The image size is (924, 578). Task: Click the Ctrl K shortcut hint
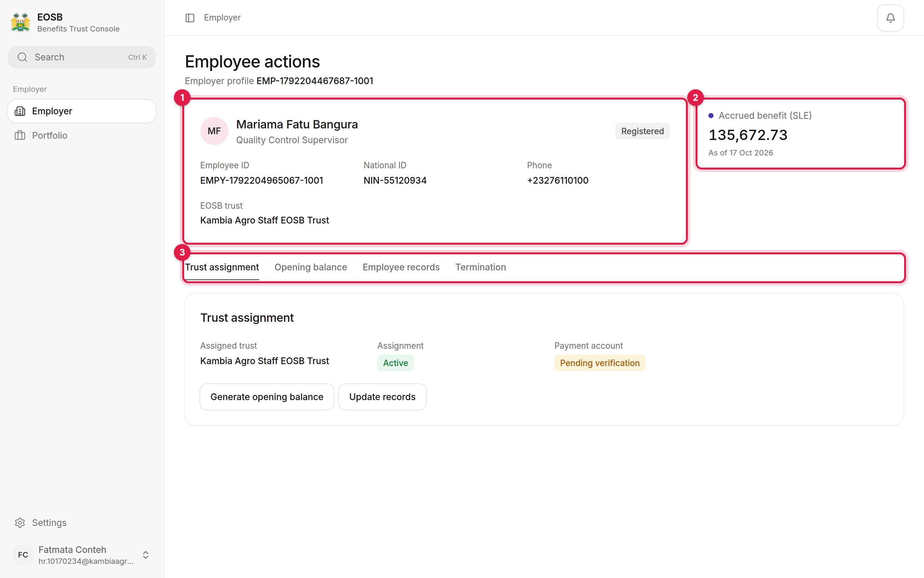[x=137, y=57]
